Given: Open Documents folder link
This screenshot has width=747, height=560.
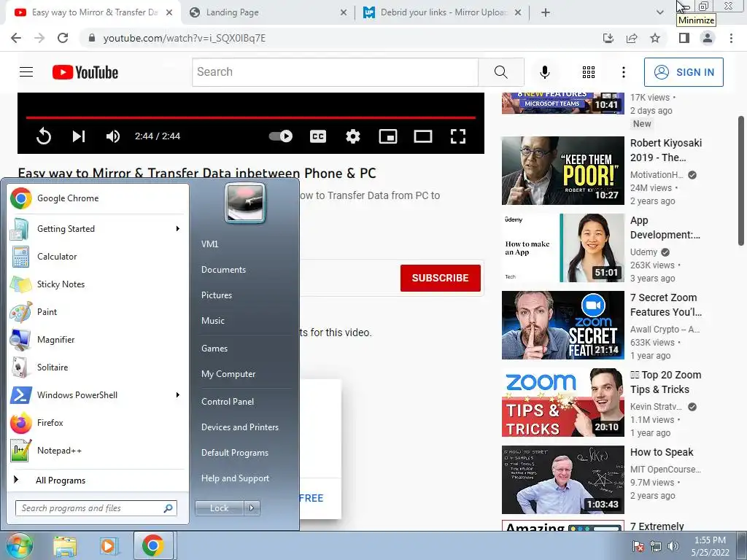Looking at the screenshot, I should 223,270.
